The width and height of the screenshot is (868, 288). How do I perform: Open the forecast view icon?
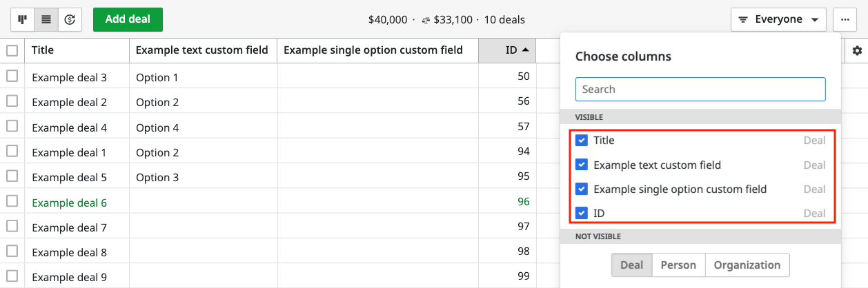[x=70, y=19]
